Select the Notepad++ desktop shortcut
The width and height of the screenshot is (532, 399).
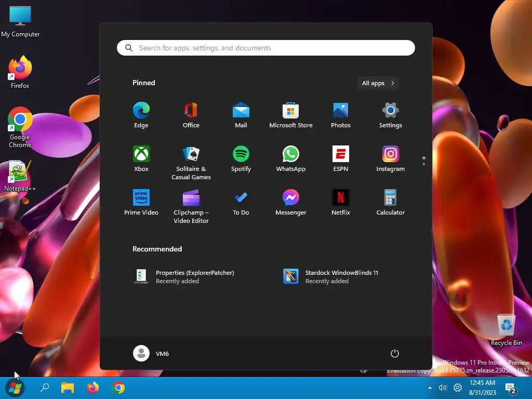(20, 176)
